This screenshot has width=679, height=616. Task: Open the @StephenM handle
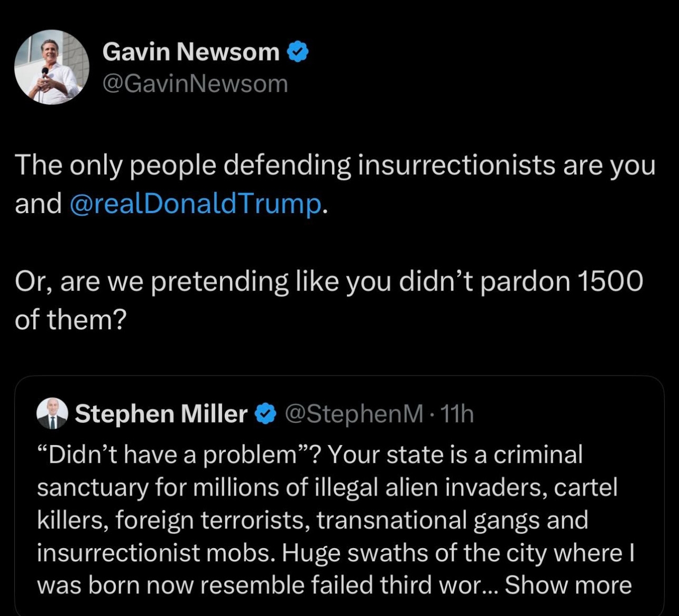pos(354,414)
